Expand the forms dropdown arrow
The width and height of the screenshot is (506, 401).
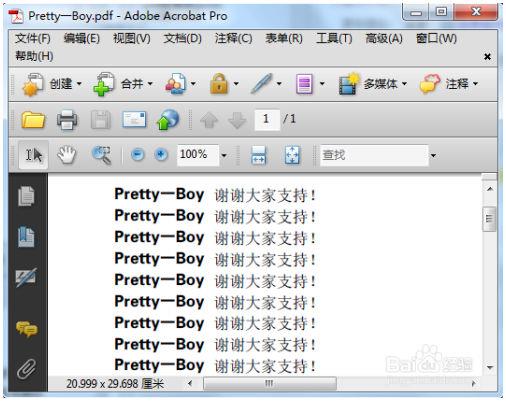322,84
